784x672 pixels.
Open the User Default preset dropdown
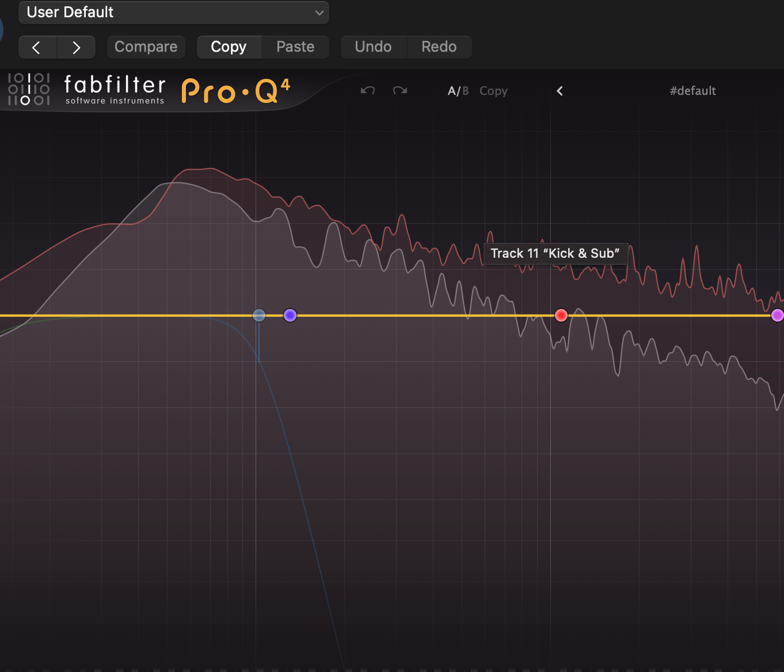tap(174, 13)
